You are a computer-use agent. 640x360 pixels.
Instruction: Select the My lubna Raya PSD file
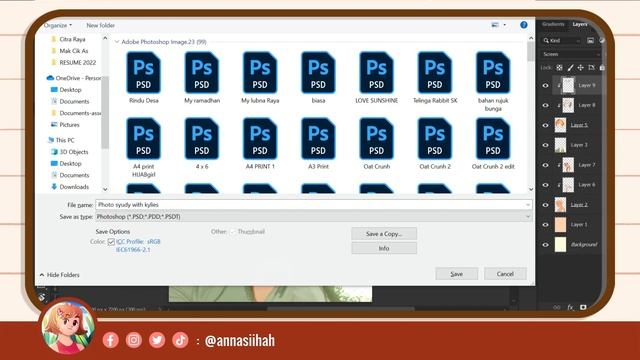(x=260, y=78)
